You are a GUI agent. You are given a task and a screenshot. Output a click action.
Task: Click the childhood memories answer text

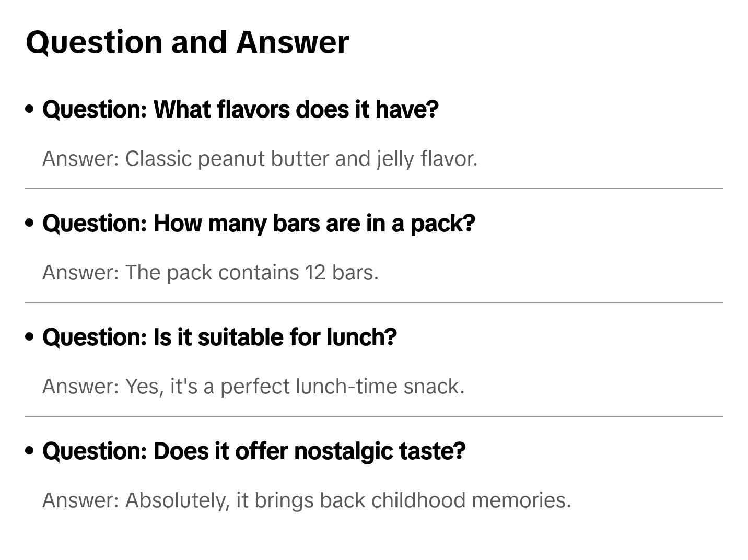click(x=307, y=500)
